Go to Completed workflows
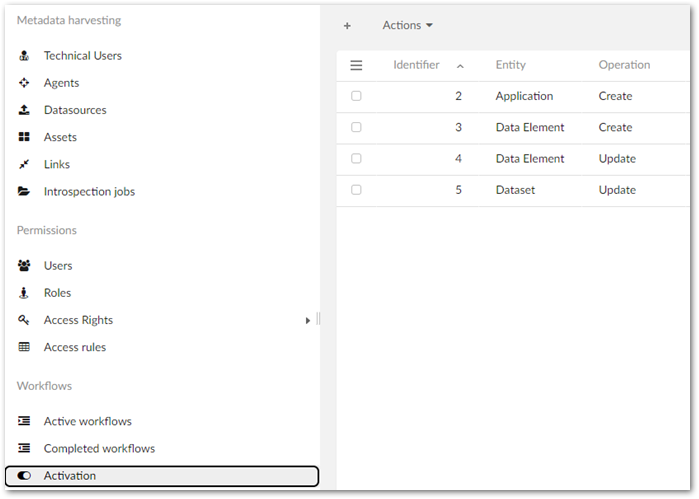Viewport: 699px width, 499px height. 99,448
